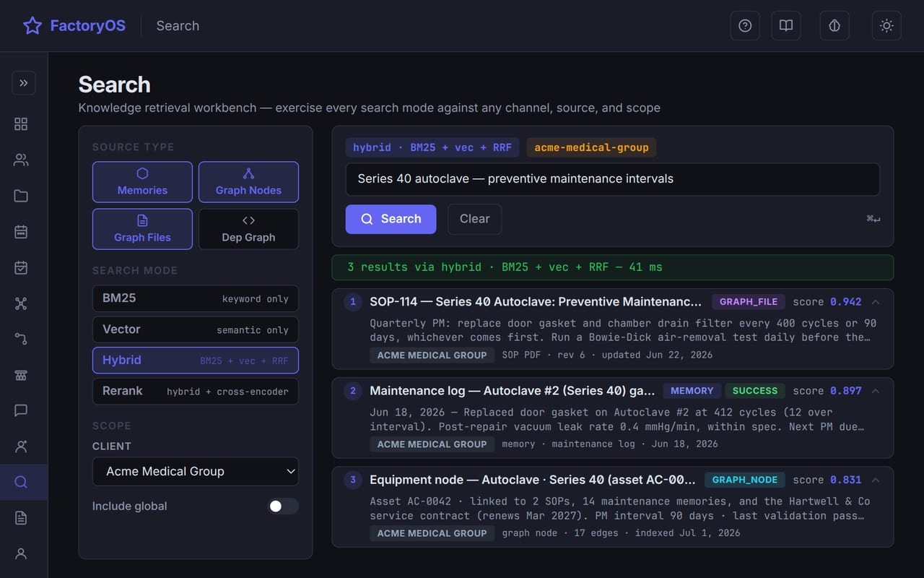
Task: Open the users group icon in sidebar
Action: [x=21, y=160]
